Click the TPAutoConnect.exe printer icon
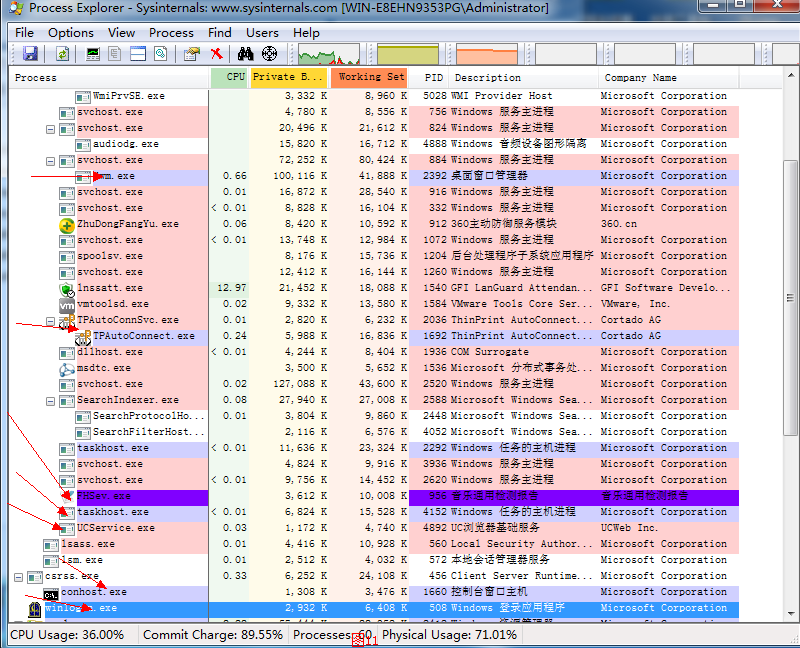800x648 pixels. (x=83, y=337)
